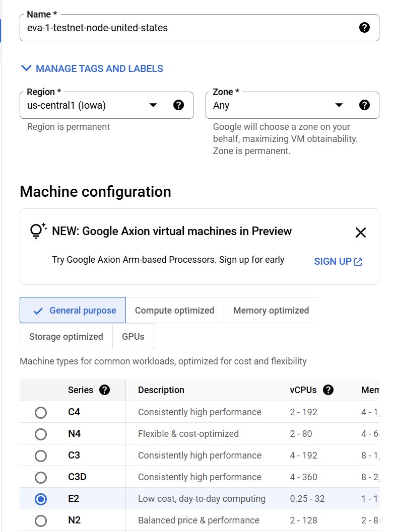This screenshot has height=532, width=394.
Task: Click the Series column header
Action: pyautogui.click(x=81, y=390)
